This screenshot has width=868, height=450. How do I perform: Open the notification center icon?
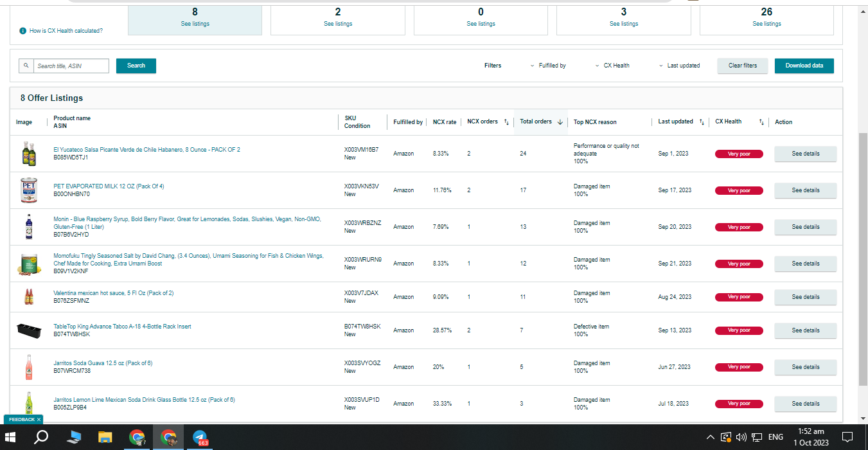(x=847, y=437)
